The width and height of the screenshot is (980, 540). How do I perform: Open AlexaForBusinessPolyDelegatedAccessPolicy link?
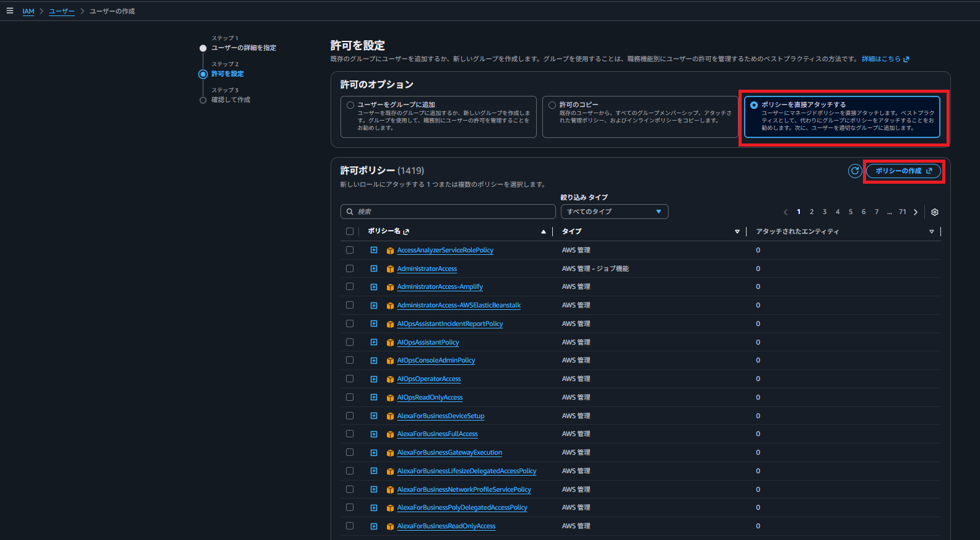point(462,508)
